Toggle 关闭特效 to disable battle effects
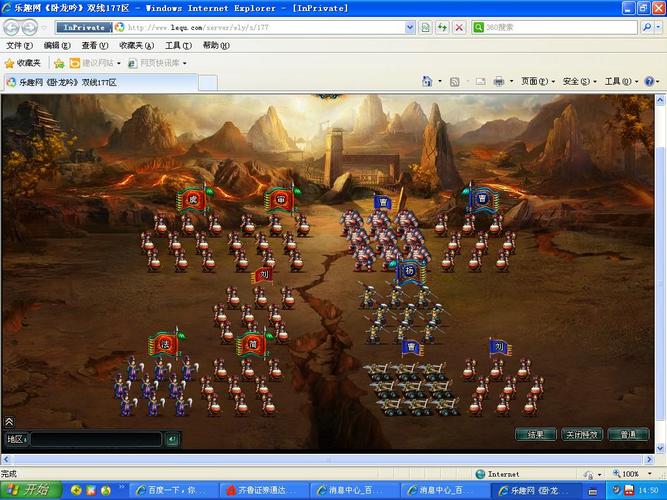Screen dimensions: 667x500 (581, 435)
